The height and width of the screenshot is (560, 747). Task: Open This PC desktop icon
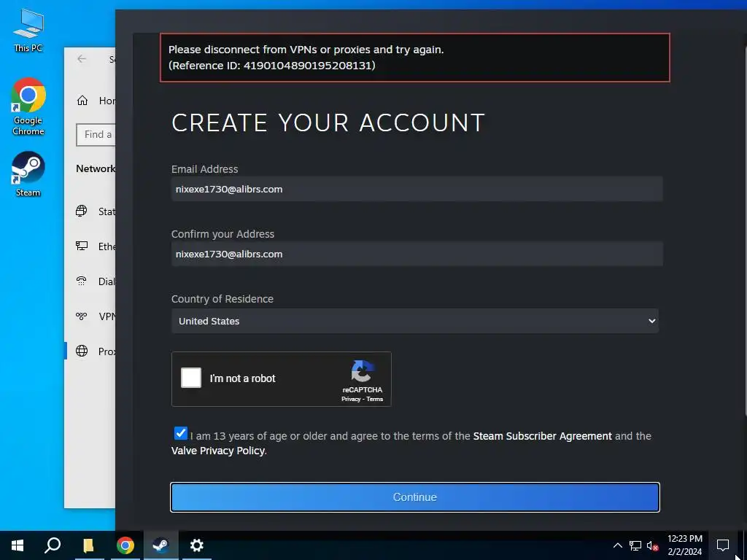coord(28,30)
